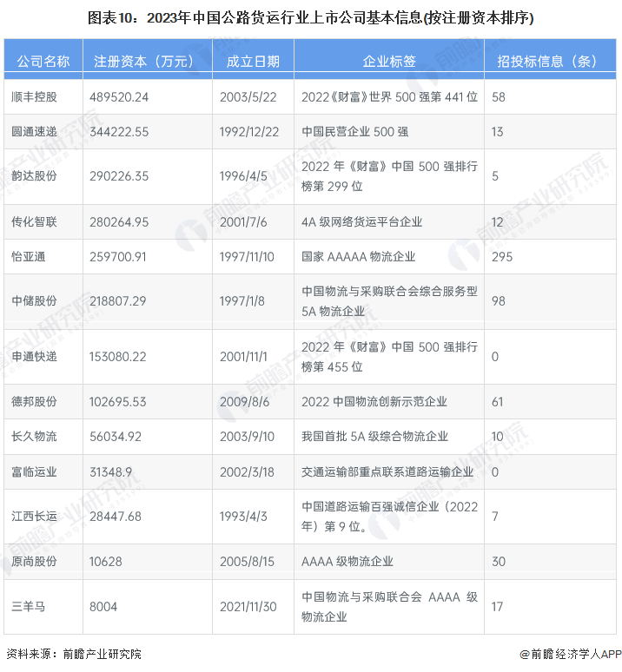Click the capital value 10628
622x672 pixels.
[105, 562]
